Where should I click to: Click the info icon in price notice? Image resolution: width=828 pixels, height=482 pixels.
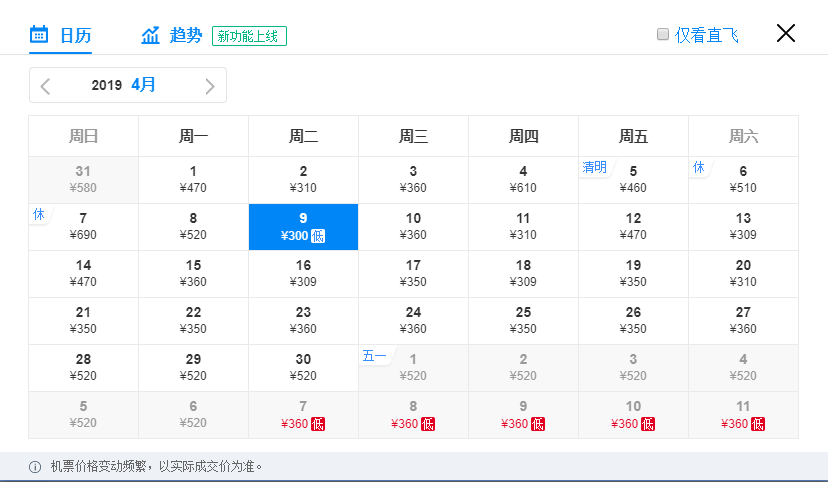35,467
